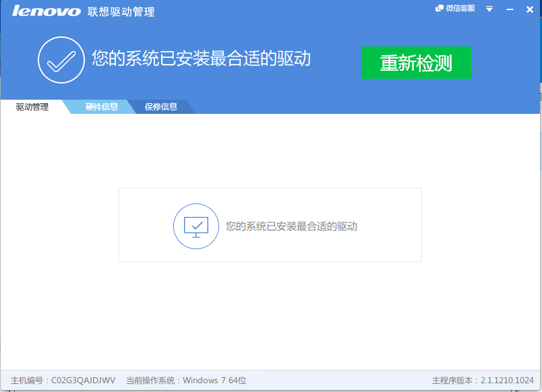
Task: Click the center panel driver status message
Action: click(x=291, y=227)
